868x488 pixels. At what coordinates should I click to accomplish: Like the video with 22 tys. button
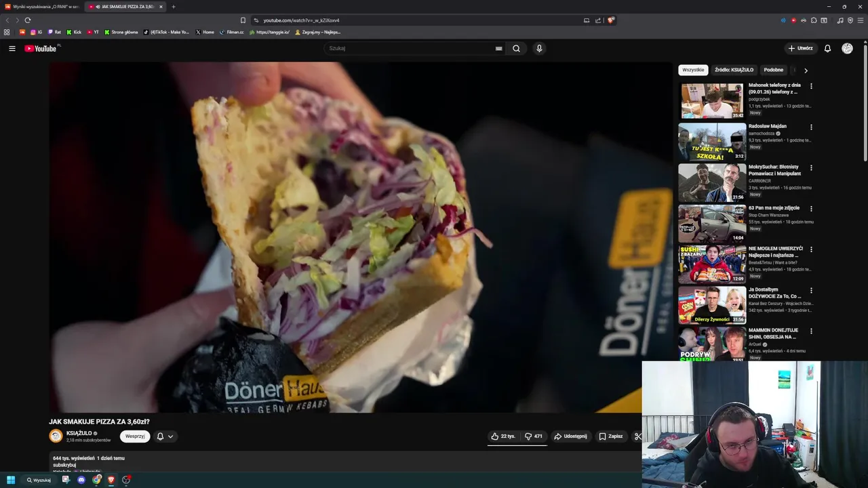[503, 436]
